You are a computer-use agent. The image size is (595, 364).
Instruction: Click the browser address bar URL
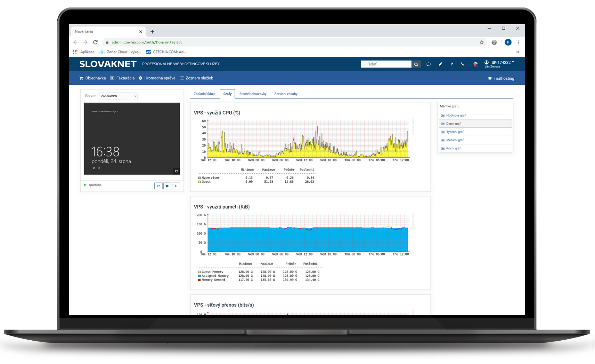point(147,42)
